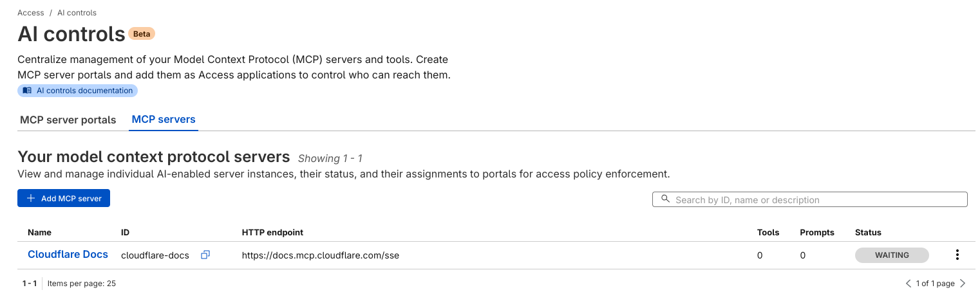Click the magnifier icon in the search box
This screenshot has height=299, width=980.
point(664,199)
